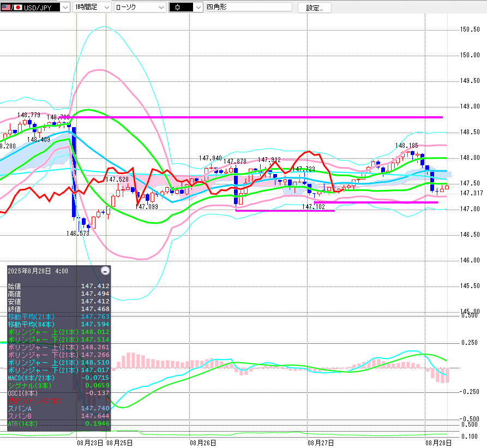The width and height of the screenshot is (487, 448).
Task: Click the current price 147.317 axis label
Action: 472,193
